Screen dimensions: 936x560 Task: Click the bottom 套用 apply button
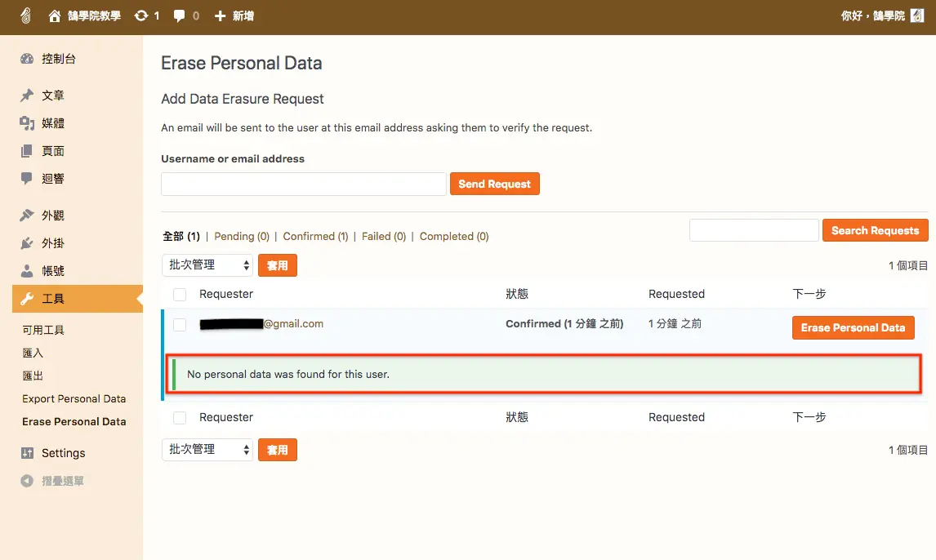278,450
